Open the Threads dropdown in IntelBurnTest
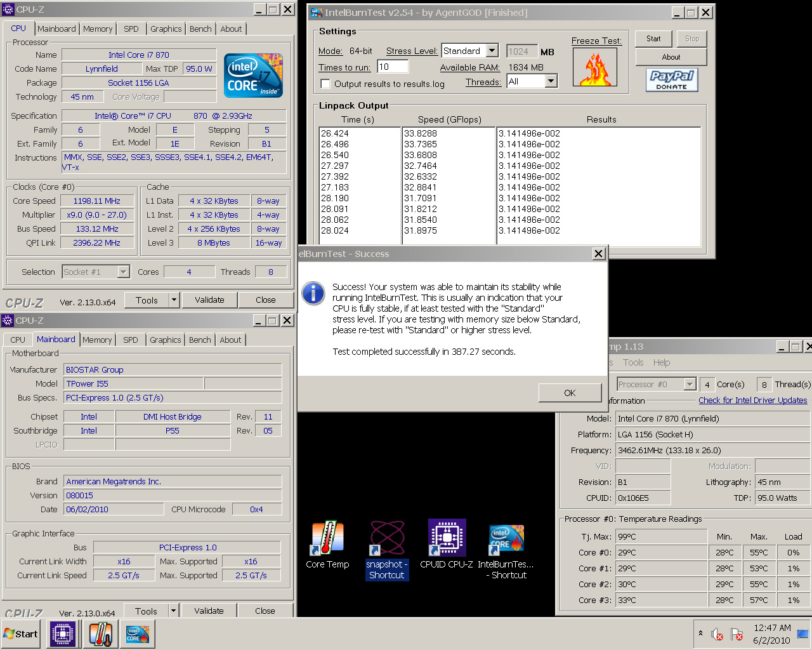 (x=551, y=81)
